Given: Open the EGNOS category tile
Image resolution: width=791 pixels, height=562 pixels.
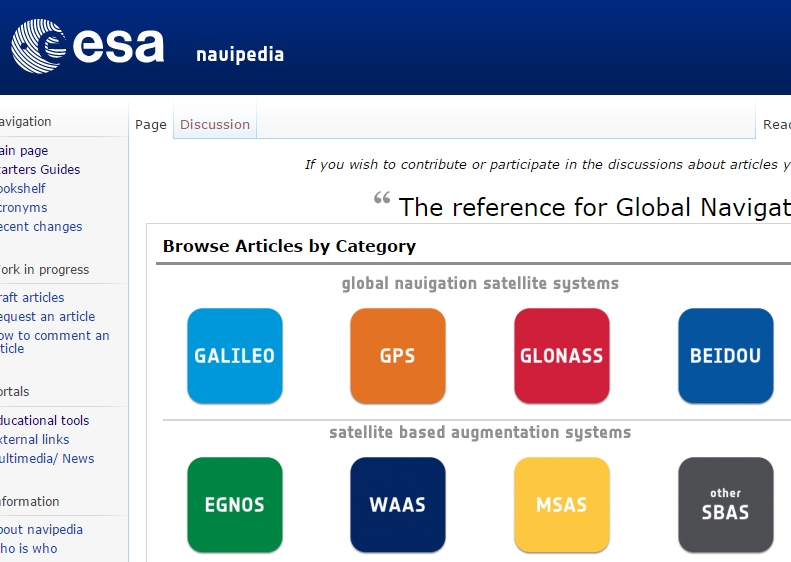Looking at the screenshot, I should point(235,504).
